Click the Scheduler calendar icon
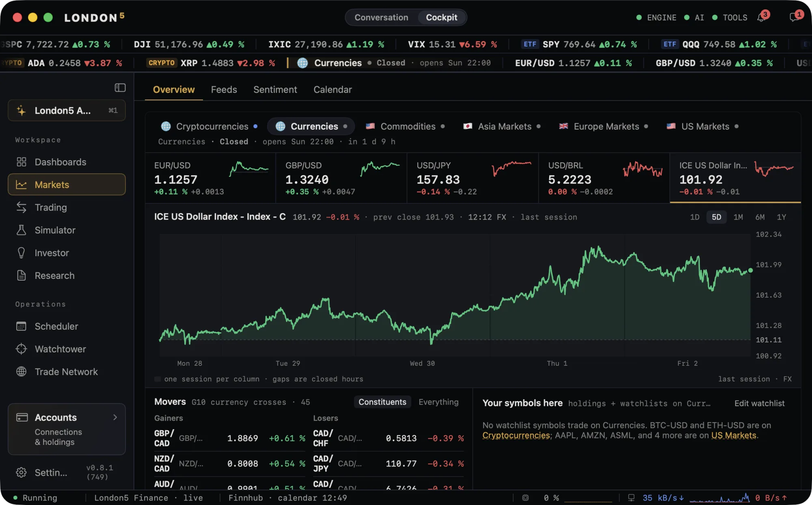Viewport: 812px width, 505px height. tap(22, 326)
